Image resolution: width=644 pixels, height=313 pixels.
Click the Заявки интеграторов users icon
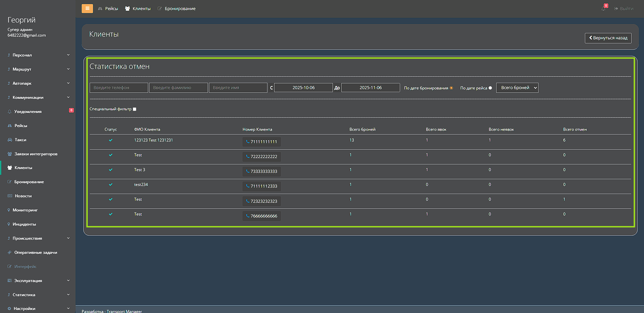10,154
